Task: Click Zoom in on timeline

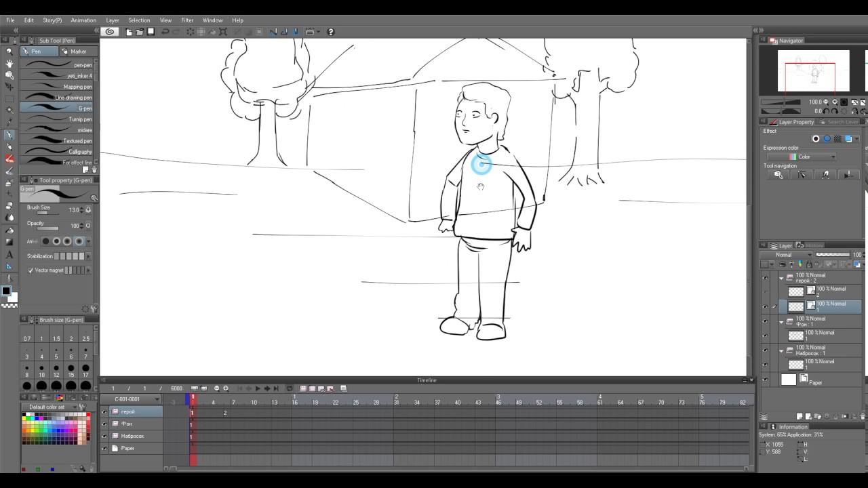Action: coord(226,388)
